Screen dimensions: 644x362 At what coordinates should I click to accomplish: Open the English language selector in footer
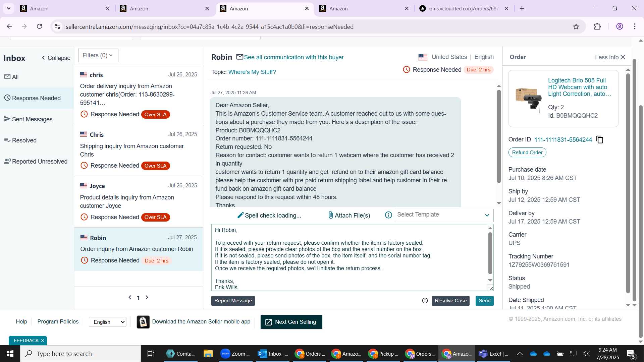tap(108, 322)
